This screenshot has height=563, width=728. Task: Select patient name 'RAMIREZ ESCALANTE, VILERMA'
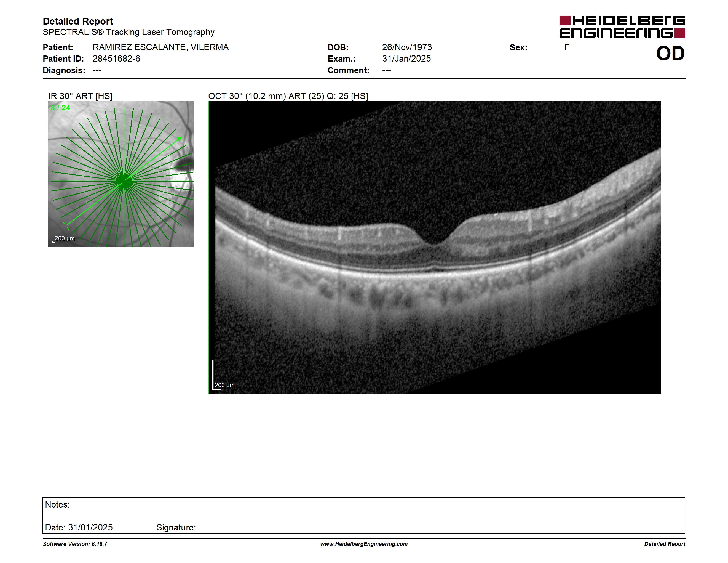(161, 47)
